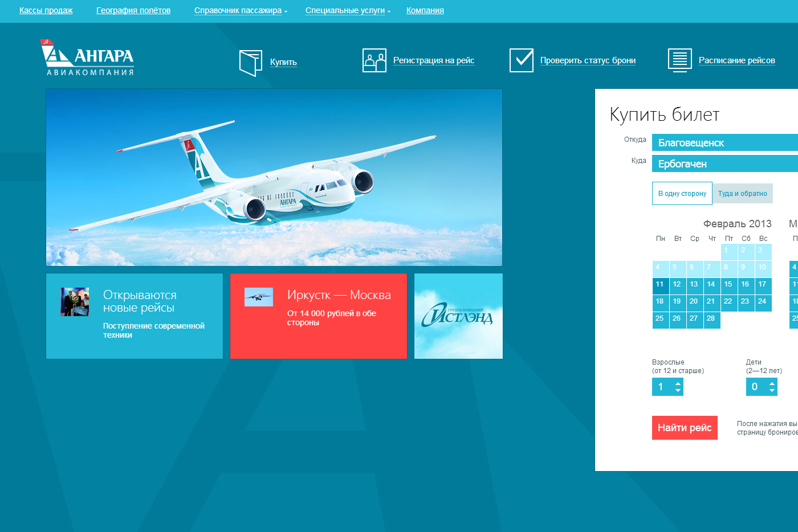Decrease the children passenger count
The image size is (798, 532).
772,391
